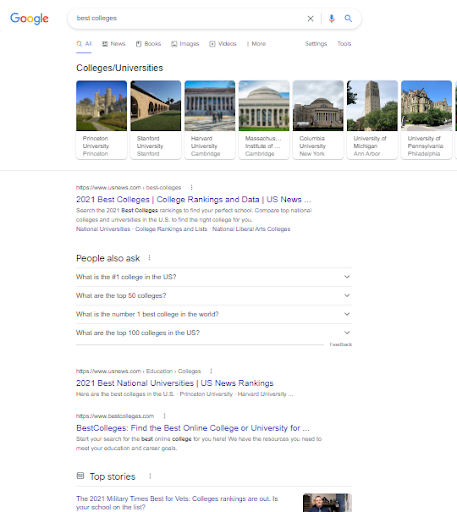Click the Google logo
457x512 pixels.
(x=29, y=19)
